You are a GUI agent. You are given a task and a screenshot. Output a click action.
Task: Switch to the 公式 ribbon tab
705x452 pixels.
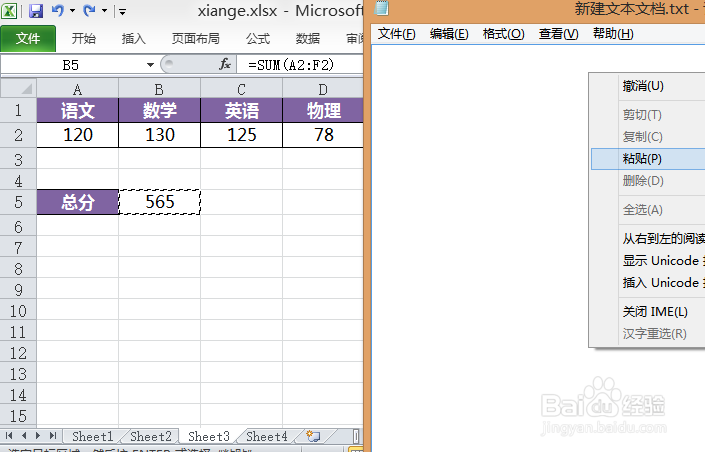tap(258, 39)
